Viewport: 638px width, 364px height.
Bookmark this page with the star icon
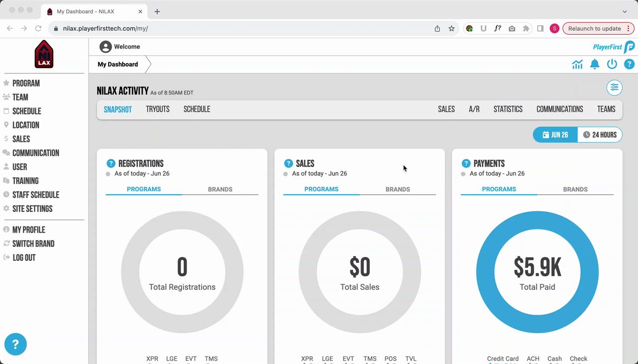tap(452, 28)
